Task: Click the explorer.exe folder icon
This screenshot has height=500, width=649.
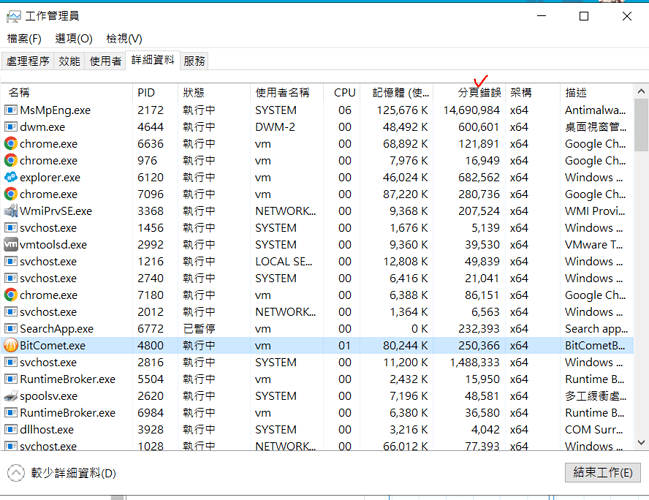Action: (x=11, y=177)
